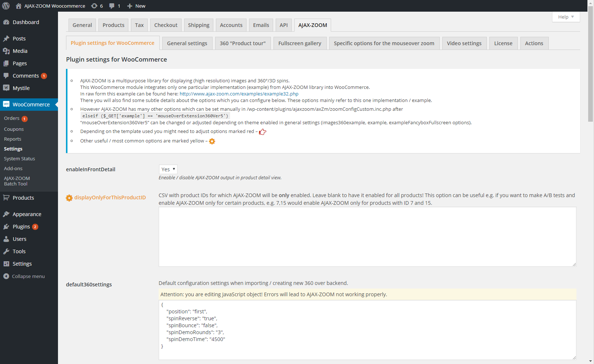Open the Accounts tab

pyautogui.click(x=231, y=25)
